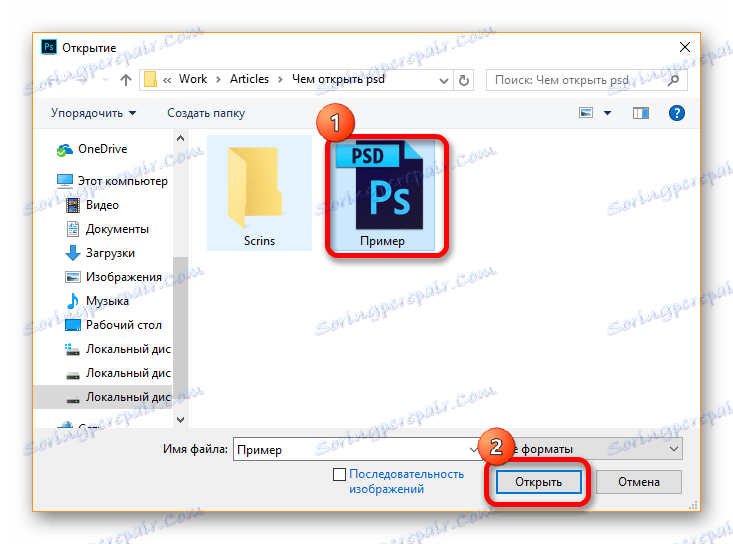
Task: Select the highlighted Локальный диск entry
Action: pyautogui.click(x=103, y=397)
